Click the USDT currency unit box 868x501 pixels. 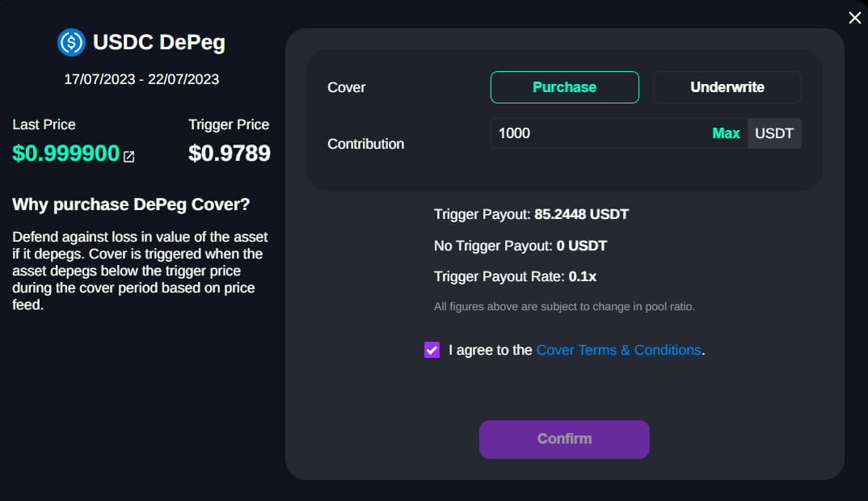[x=774, y=133]
